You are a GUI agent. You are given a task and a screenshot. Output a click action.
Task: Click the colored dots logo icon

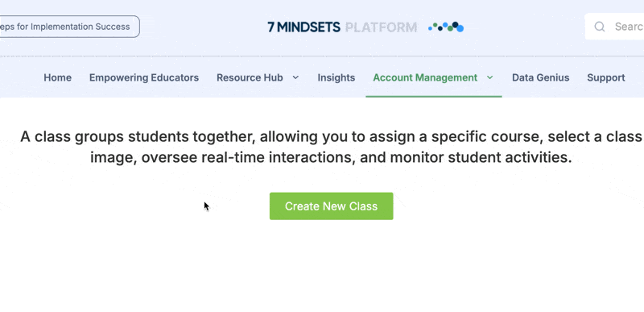(x=446, y=27)
